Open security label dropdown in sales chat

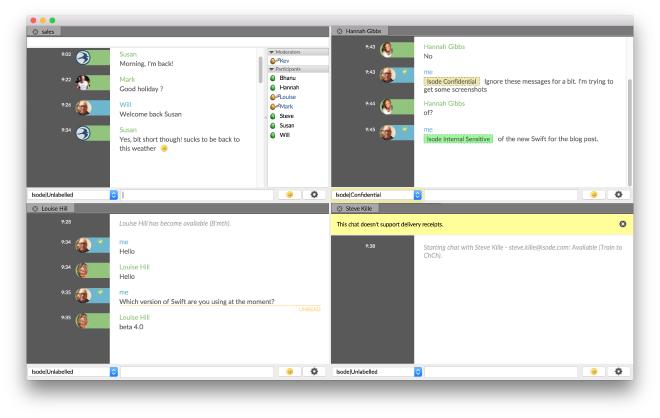click(113, 193)
